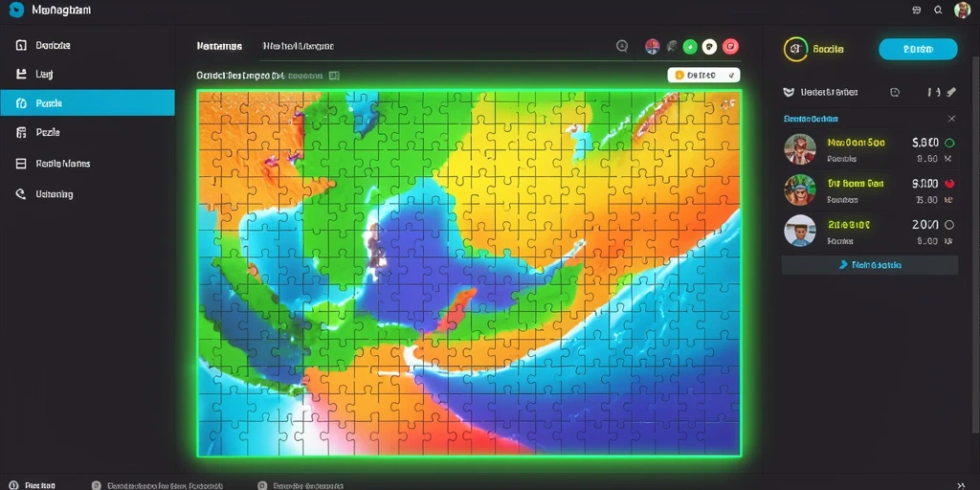Image resolution: width=980 pixels, height=490 pixels.
Task: Close the blue-titled section with the X
Action: click(x=951, y=119)
